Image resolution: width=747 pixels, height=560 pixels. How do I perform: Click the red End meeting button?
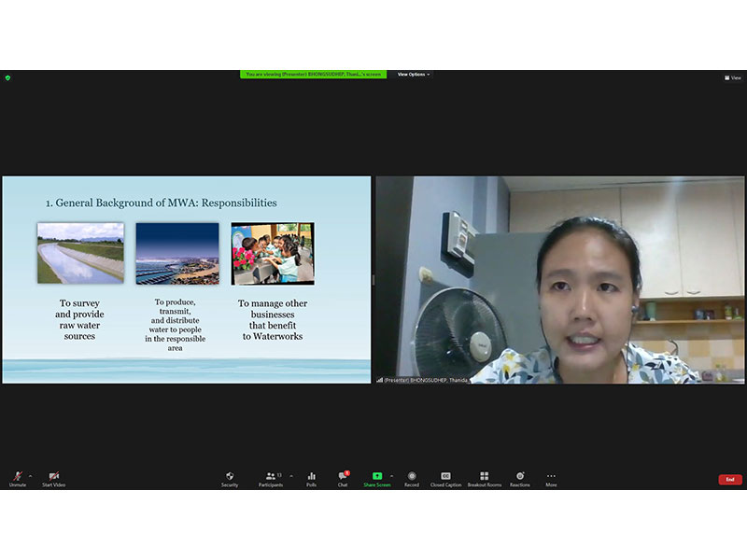click(730, 480)
